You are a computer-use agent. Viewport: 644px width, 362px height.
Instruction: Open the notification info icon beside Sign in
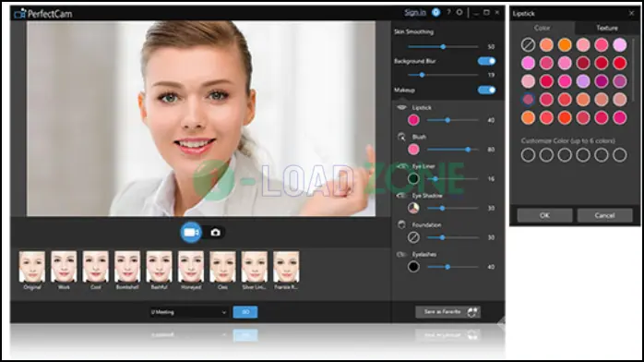pyautogui.click(x=435, y=13)
